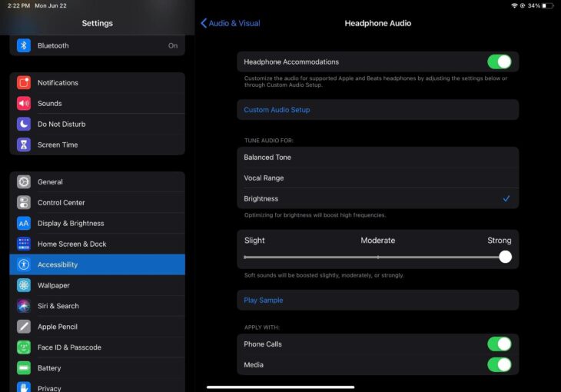Open Wallpaper settings in sidebar

[54, 286]
